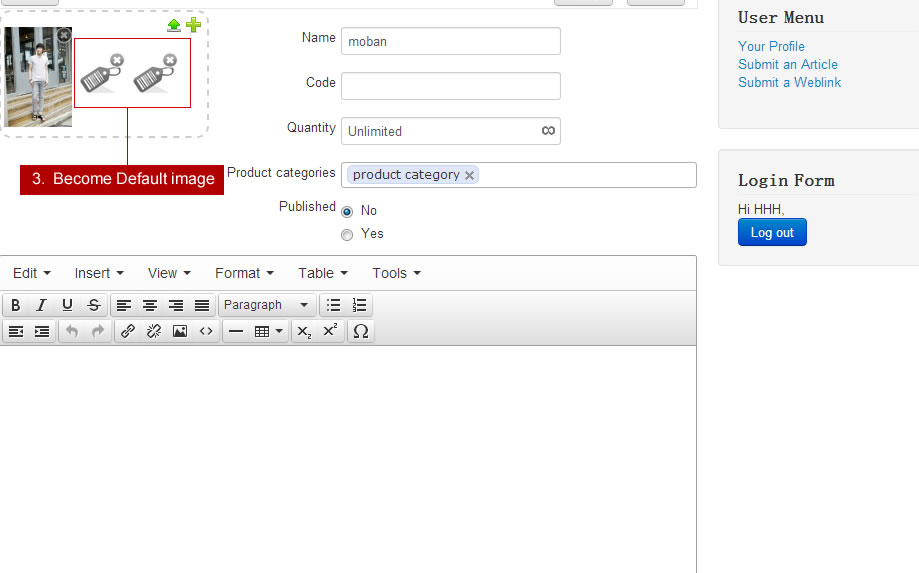This screenshot has width=919, height=573.
Task: Remove the 'product category' tag
Action: point(469,175)
